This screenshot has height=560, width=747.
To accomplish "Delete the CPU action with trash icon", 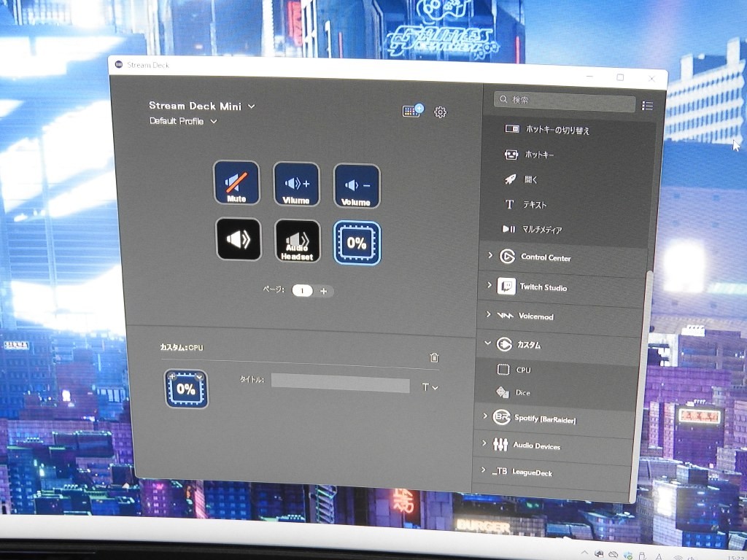I will click(434, 357).
